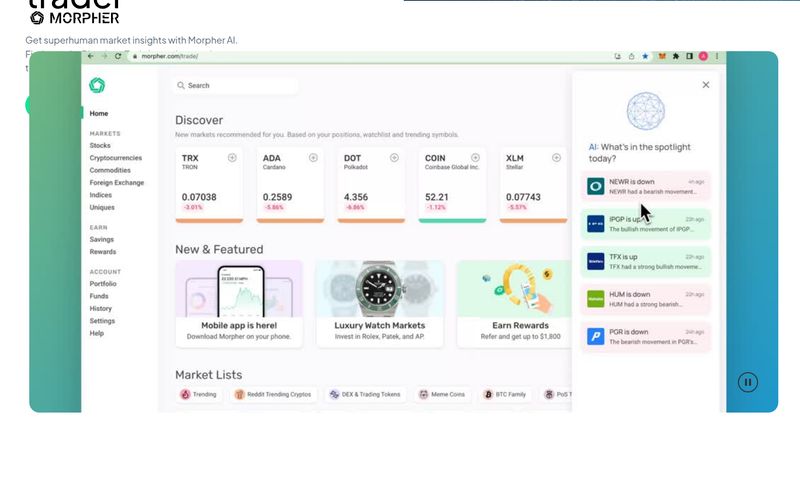
Task: Add COIN Coinbase plus icon
Action: coord(476,158)
